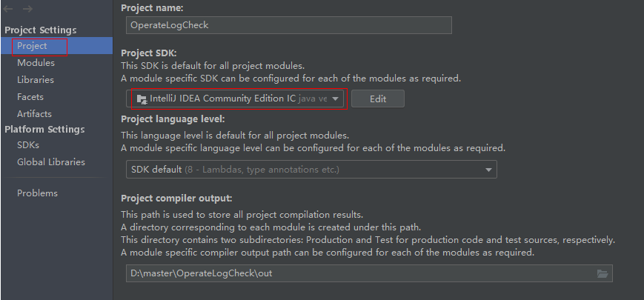
Task: Click the forward navigation arrow
Action: coord(27,9)
